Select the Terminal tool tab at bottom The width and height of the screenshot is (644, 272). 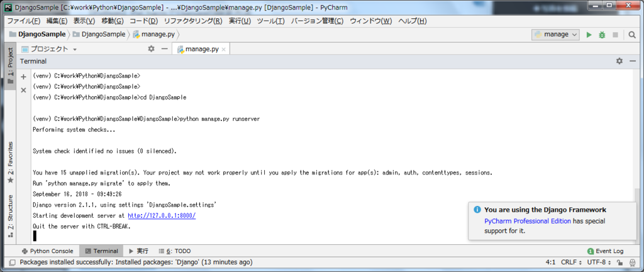pos(101,251)
